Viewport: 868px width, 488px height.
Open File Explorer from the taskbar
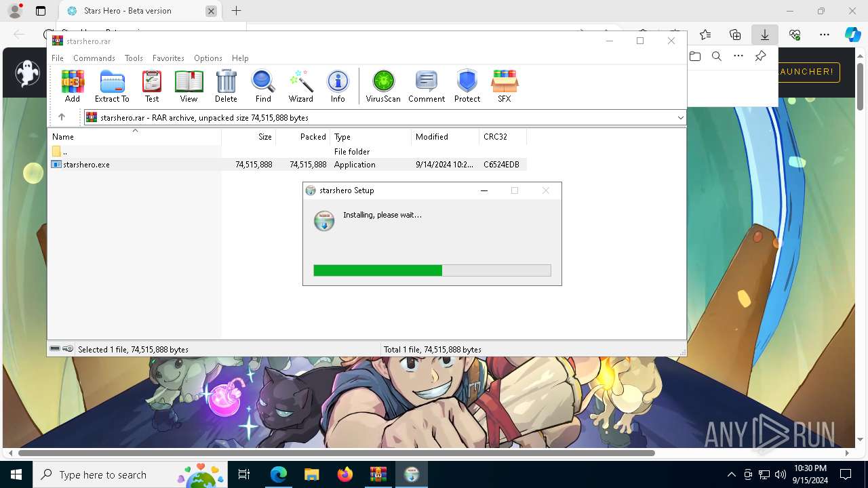(x=311, y=474)
